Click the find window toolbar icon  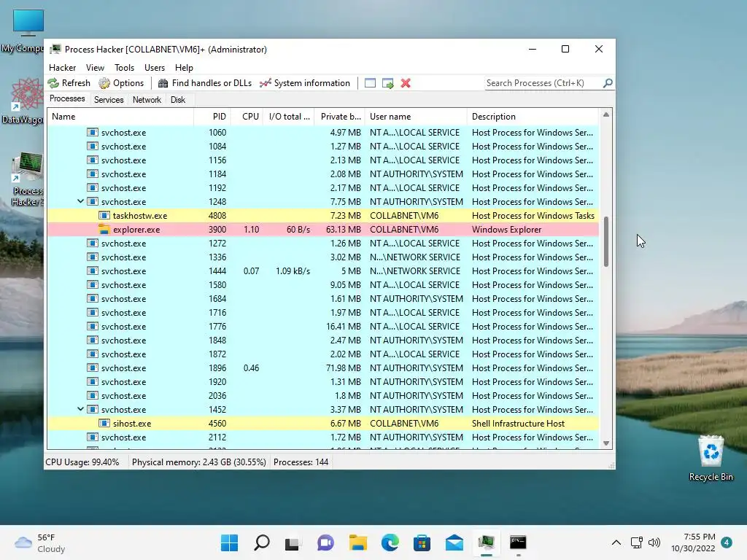click(x=370, y=83)
